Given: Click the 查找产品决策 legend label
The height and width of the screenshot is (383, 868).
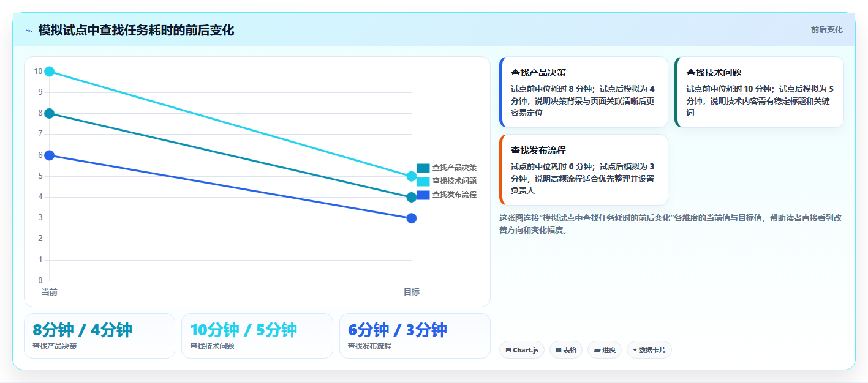Looking at the screenshot, I should [x=455, y=168].
